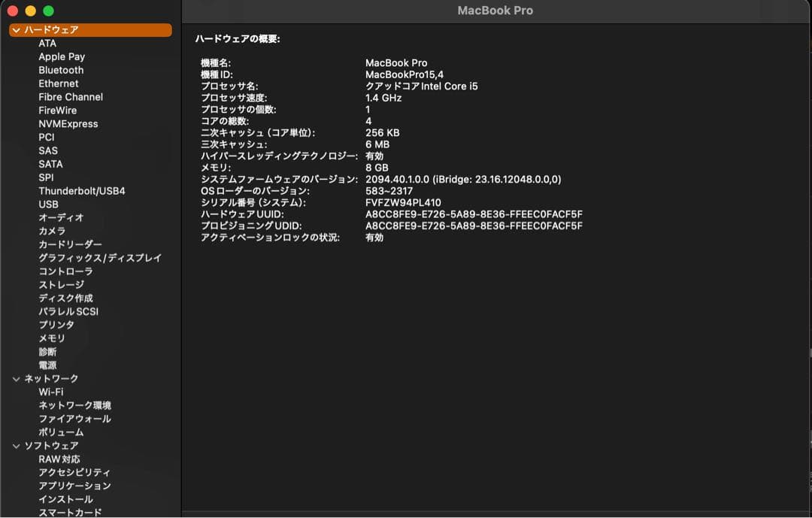Select USB in the sidebar
The width and height of the screenshot is (812, 518).
[48, 204]
